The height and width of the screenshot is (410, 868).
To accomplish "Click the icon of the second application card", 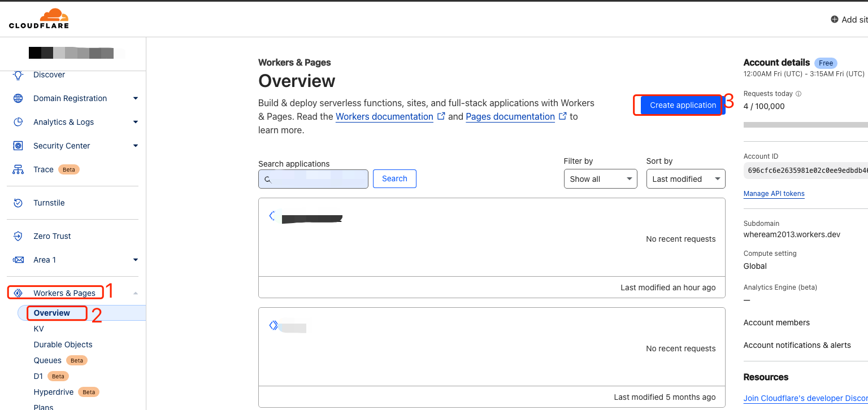I will pyautogui.click(x=274, y=325).
